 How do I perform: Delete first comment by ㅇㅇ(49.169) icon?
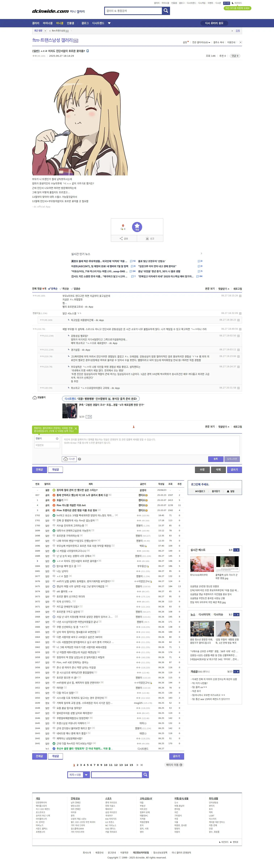pyautogui.click(x=240, y=295)
